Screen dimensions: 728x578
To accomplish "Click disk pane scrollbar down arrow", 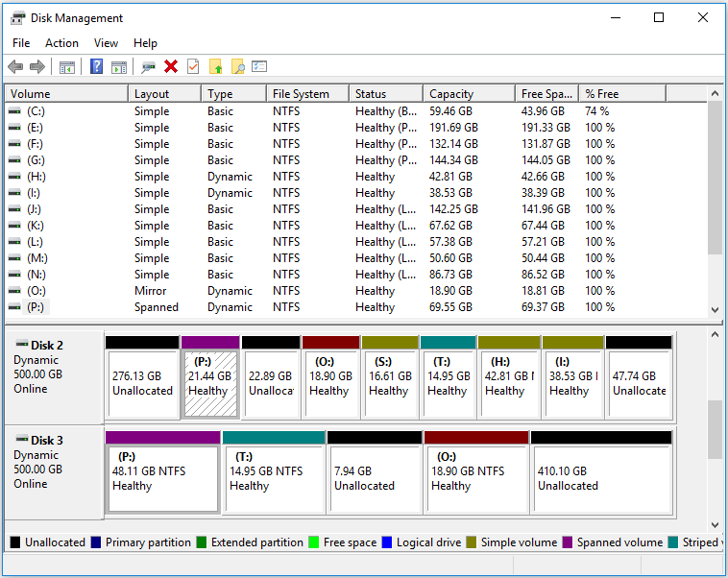I will point(715,525).
